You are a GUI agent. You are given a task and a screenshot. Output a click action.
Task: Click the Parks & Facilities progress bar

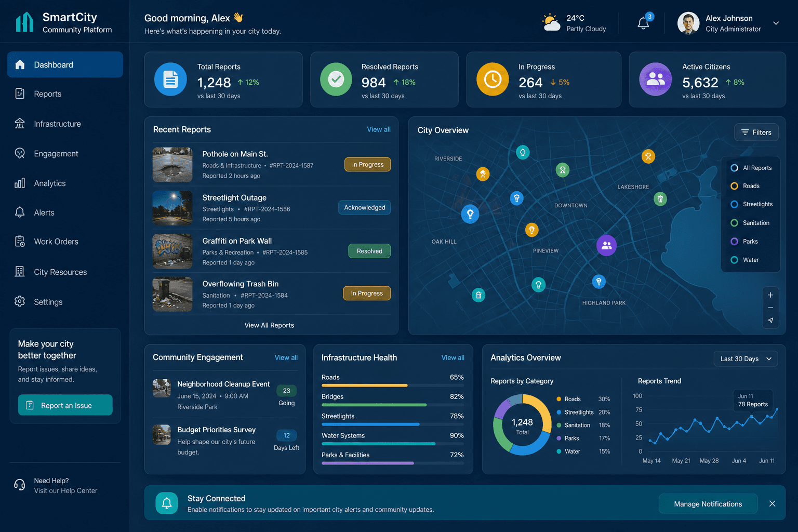point(393,463)
